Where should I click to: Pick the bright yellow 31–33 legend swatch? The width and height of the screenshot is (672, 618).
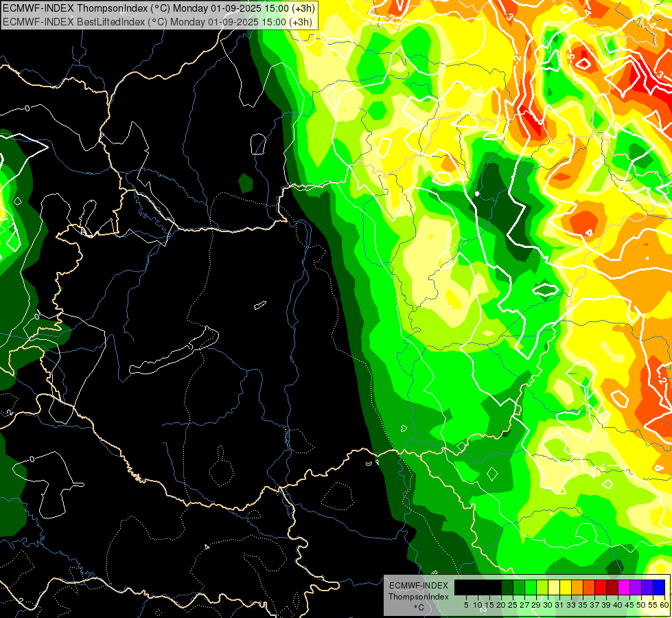(x=566, y=588)
